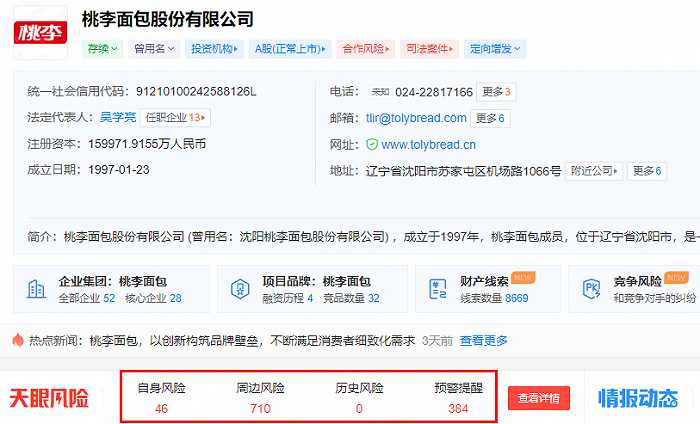The height and width of the screenshot is (424, 700).
Task: Click email tlir@tolybread.com
Action: click(416, 118)
